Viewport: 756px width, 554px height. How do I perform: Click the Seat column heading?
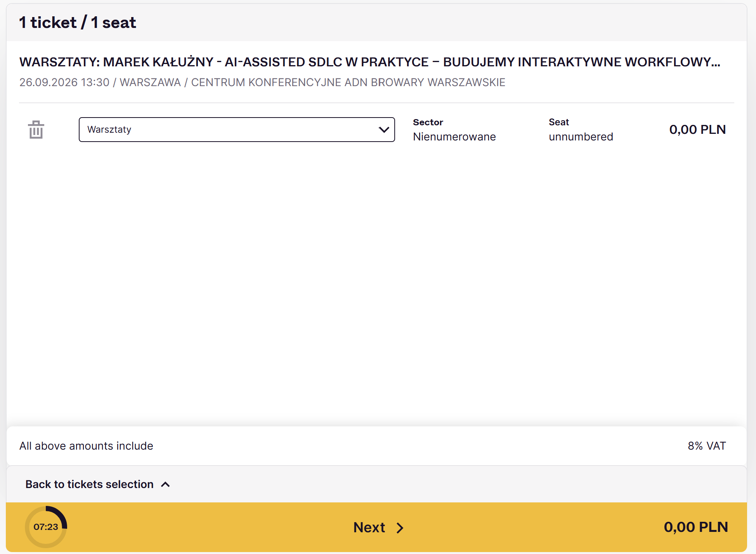point(559,122)
